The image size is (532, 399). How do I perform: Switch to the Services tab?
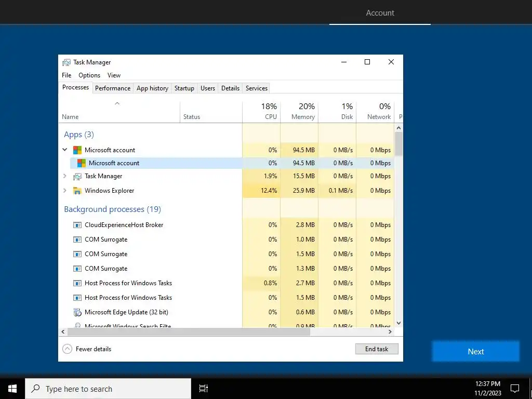(257, 88)
